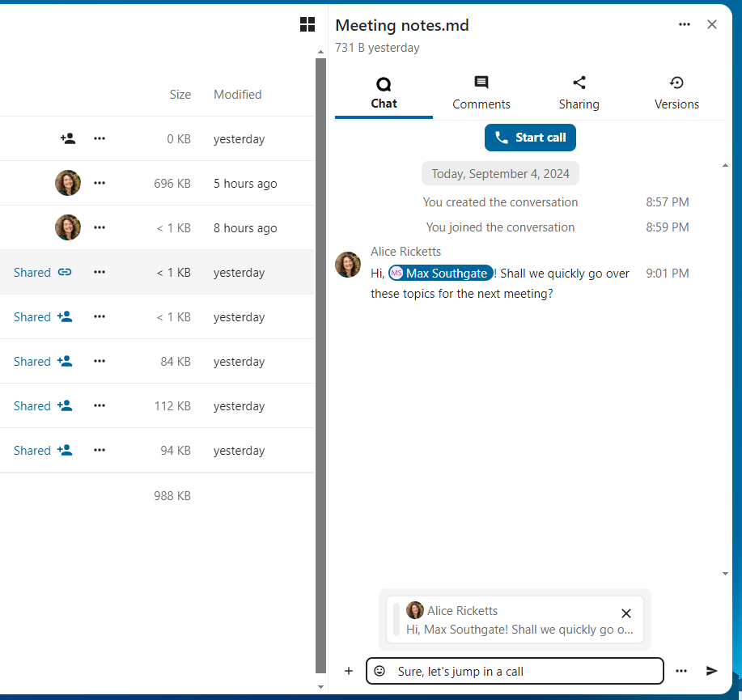Click the plus icon to attach a file
The height and width of the screenshot is (700, 742).
click(349, 671)
